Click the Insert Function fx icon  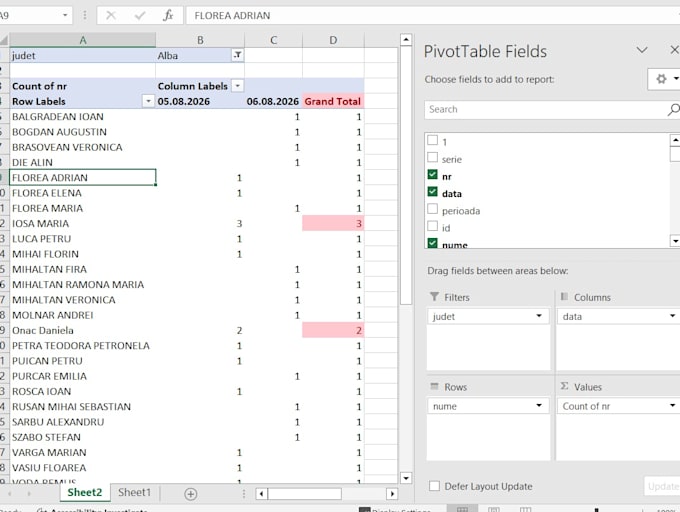168,16
